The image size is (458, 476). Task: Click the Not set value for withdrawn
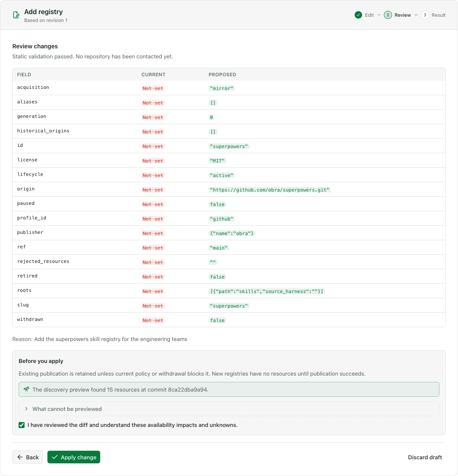[153, 320]
